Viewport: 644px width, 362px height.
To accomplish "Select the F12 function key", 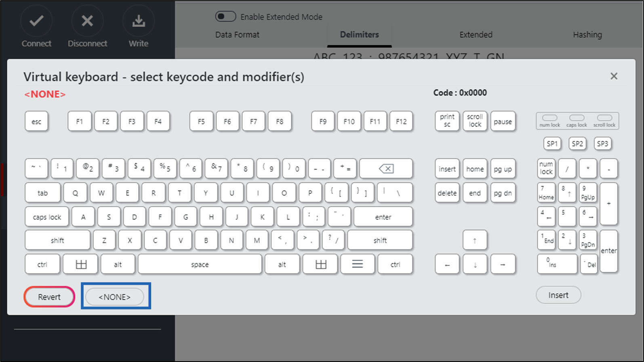I will 401,121.
